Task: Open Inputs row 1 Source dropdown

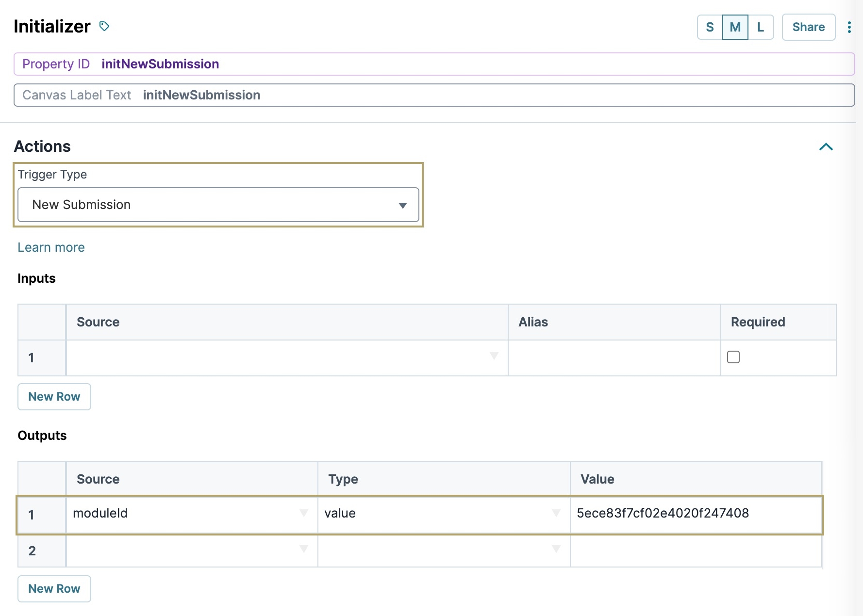Action: [x=287, y=358]
